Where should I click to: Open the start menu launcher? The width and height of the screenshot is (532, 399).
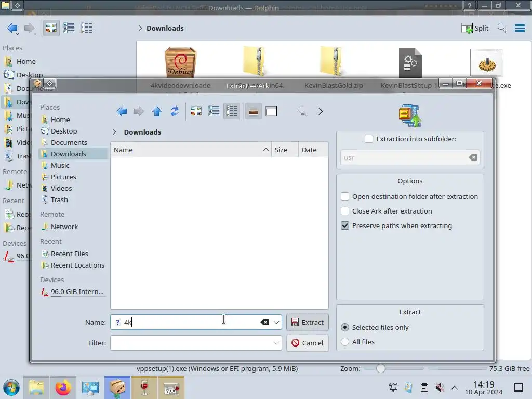11,388
